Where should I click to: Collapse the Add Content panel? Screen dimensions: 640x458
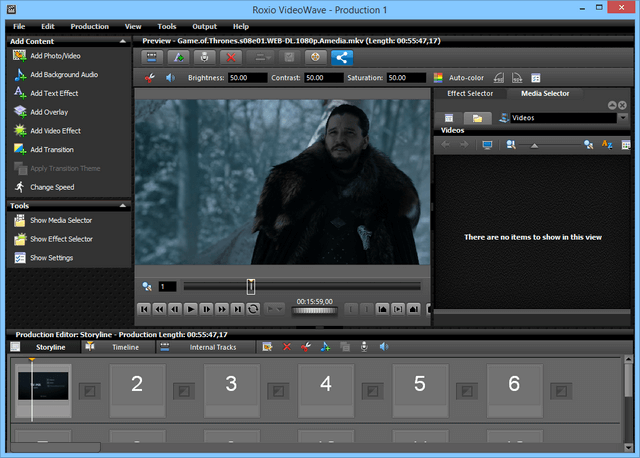(x=121, y=41)
